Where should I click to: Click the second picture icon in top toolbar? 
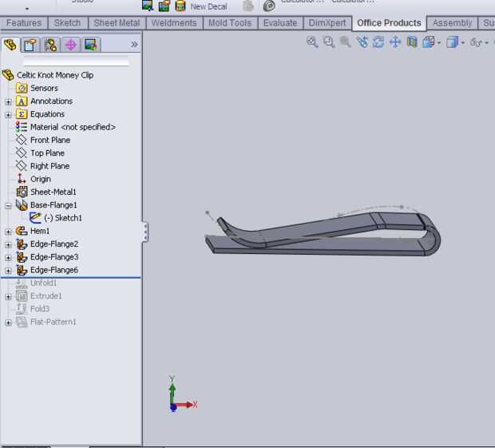(164, 6)
